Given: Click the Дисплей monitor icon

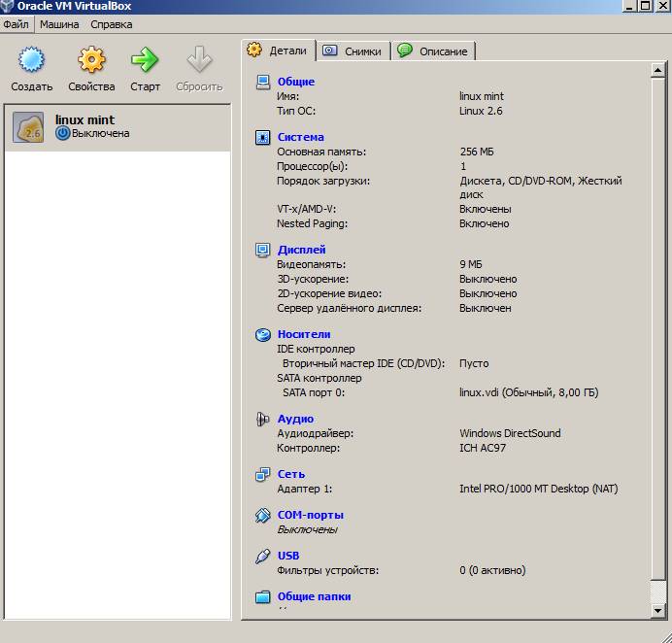Looking at the screenshot, I should point(263,250).
